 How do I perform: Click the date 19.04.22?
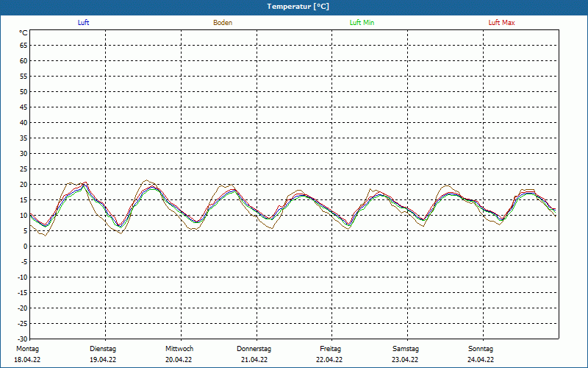point(103,360)
